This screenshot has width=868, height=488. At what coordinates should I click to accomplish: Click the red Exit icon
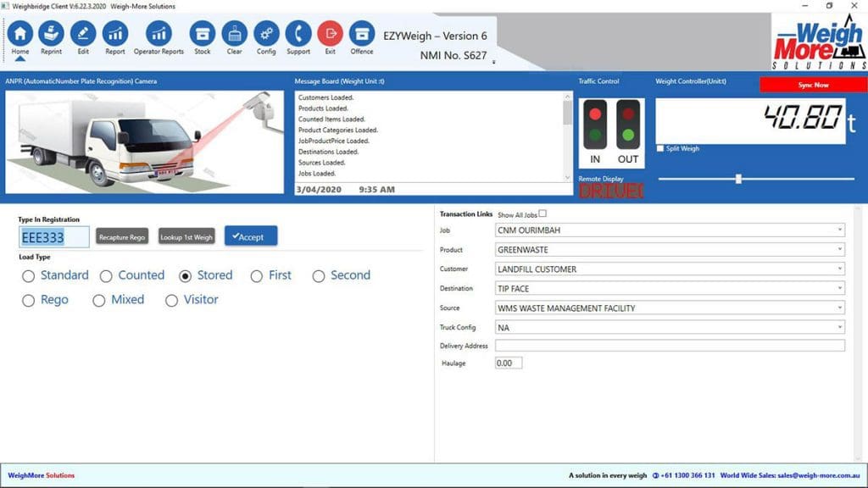(x=330, y=34)
